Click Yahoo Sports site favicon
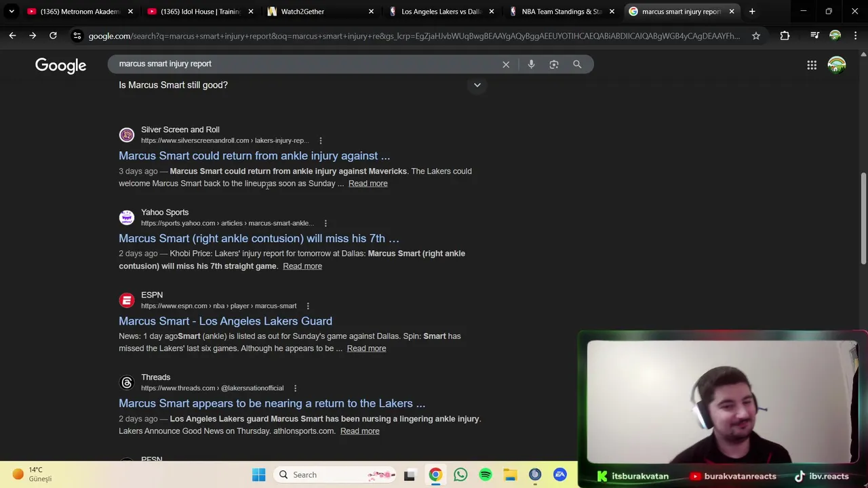This screenshot has width=868, height=488. (127, 218)
